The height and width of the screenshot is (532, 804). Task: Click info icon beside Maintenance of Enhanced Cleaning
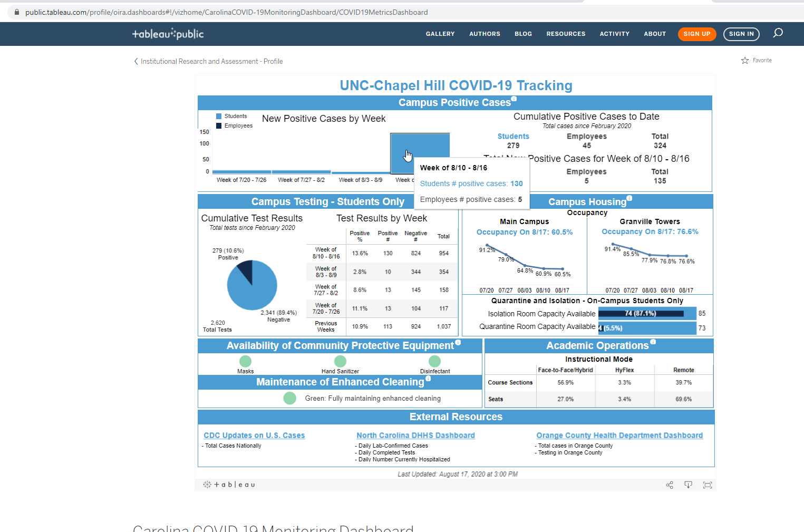point(428,379)
